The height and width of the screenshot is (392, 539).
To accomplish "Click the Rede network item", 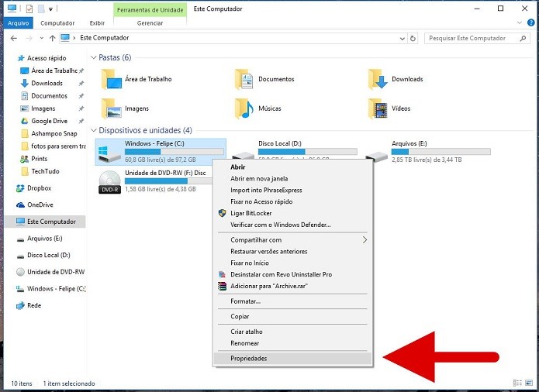I will pos(29,305).
